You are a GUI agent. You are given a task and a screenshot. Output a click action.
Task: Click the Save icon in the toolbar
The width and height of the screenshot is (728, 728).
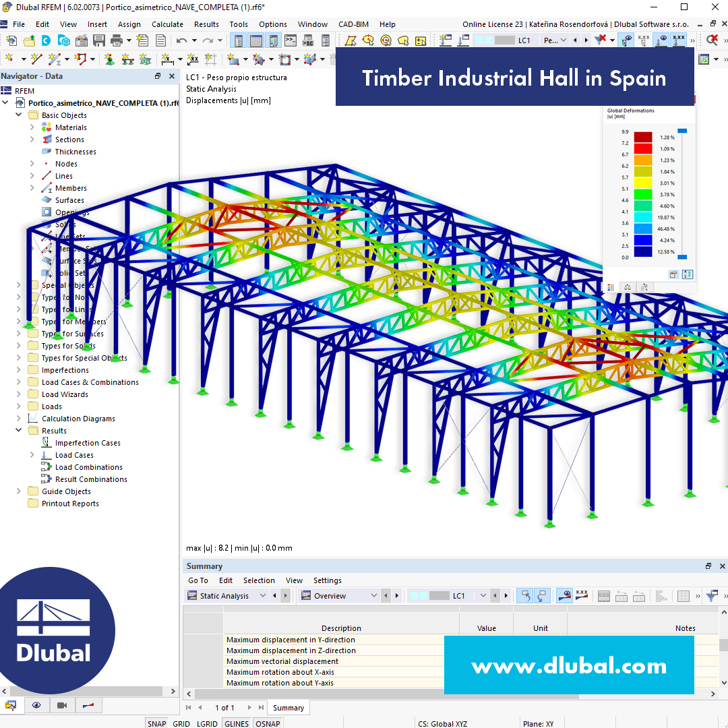(x=98, y=40)
